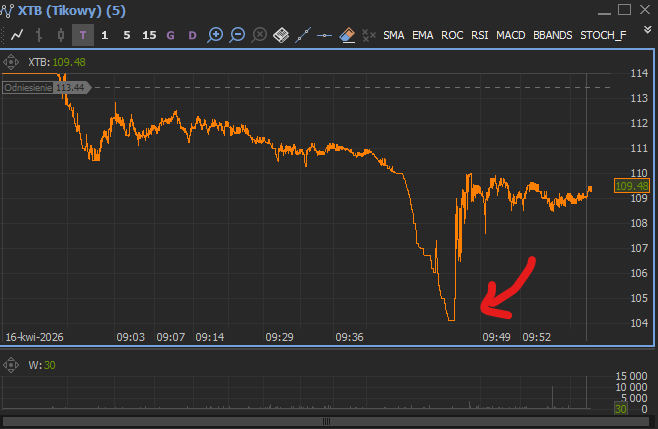Add ROC indicator

click(x=452, y=35)
